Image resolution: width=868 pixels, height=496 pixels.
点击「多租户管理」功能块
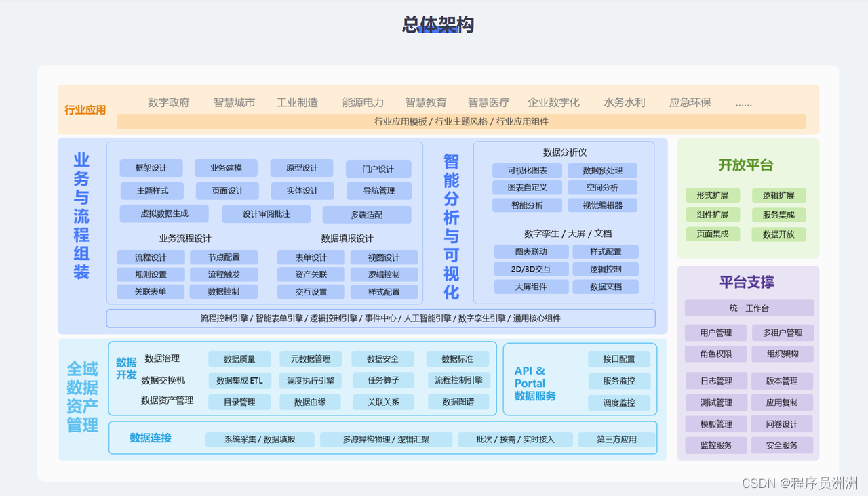point(783,333)
